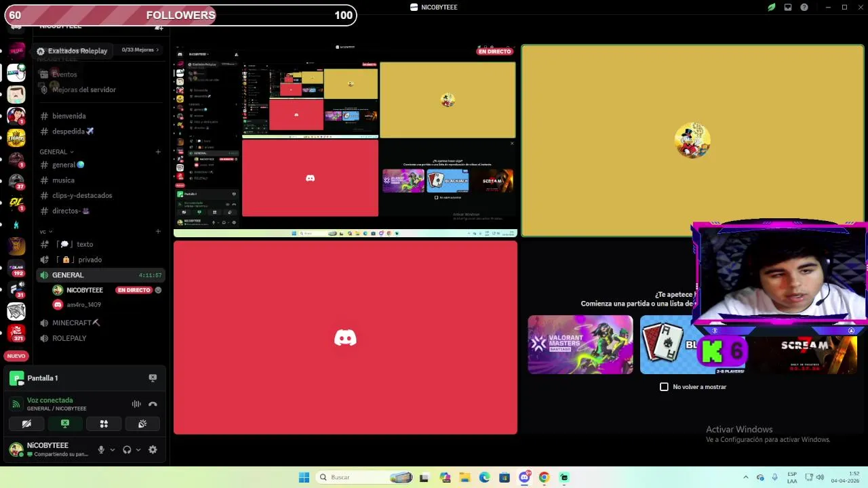Open server icon with 37 badge
This screenshot has height=488, width=868.
(16, 182)
